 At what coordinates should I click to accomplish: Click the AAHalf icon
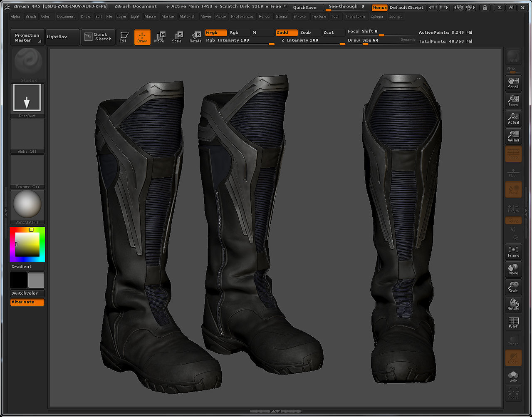coord(513,136)
